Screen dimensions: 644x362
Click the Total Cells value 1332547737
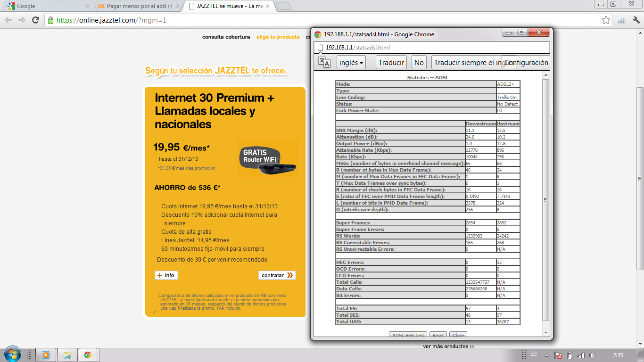click(x=478, y=282)
